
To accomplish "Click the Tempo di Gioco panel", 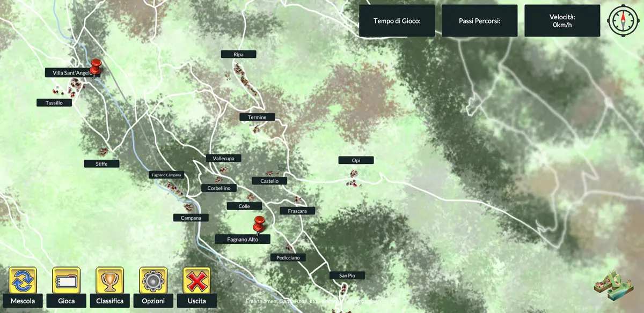I will tap(397, 21).
